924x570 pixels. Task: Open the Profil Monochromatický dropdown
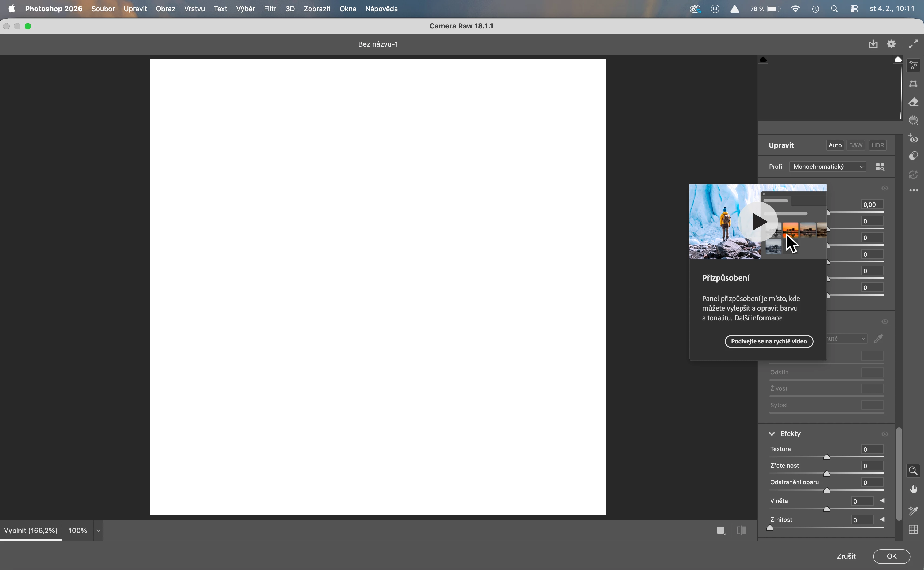(x=828, y=167)
